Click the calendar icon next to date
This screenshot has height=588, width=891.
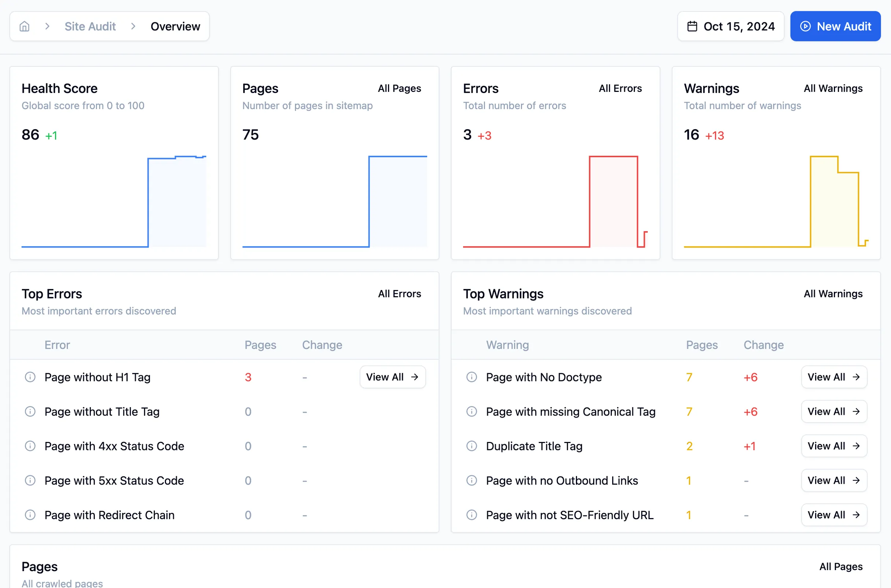pos(691,26)
